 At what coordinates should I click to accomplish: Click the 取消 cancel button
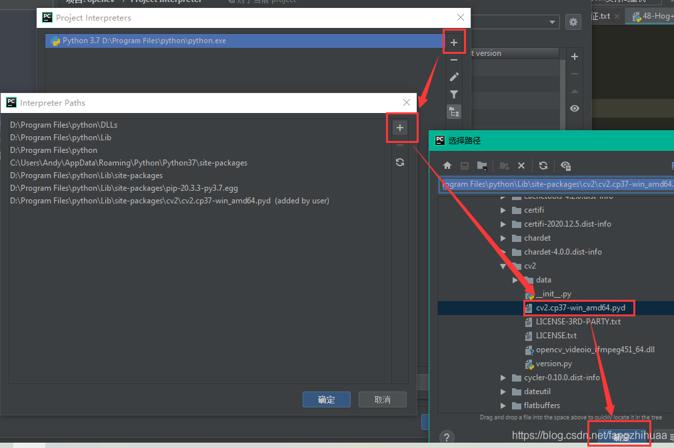coord(382,399)
